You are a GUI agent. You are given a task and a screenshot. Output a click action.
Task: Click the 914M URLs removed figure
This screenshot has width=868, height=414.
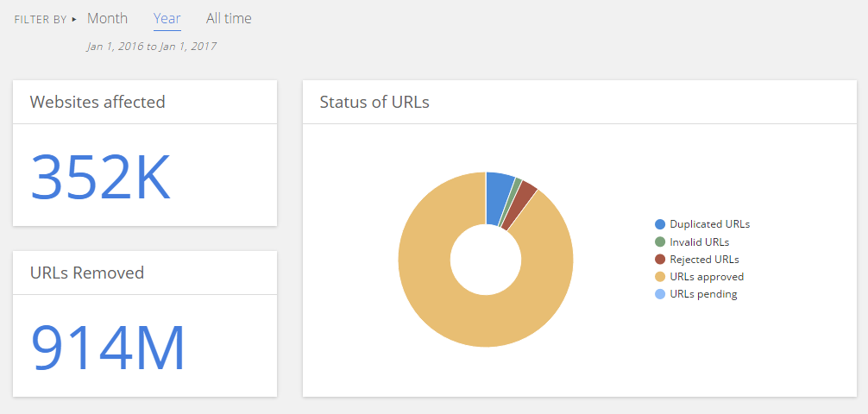click(x=109, y=348)
